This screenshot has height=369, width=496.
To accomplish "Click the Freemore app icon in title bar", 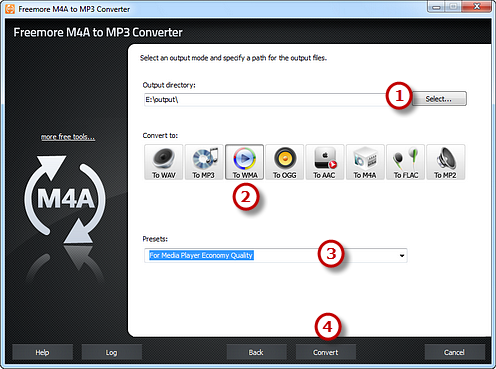I will pos(10,9).
